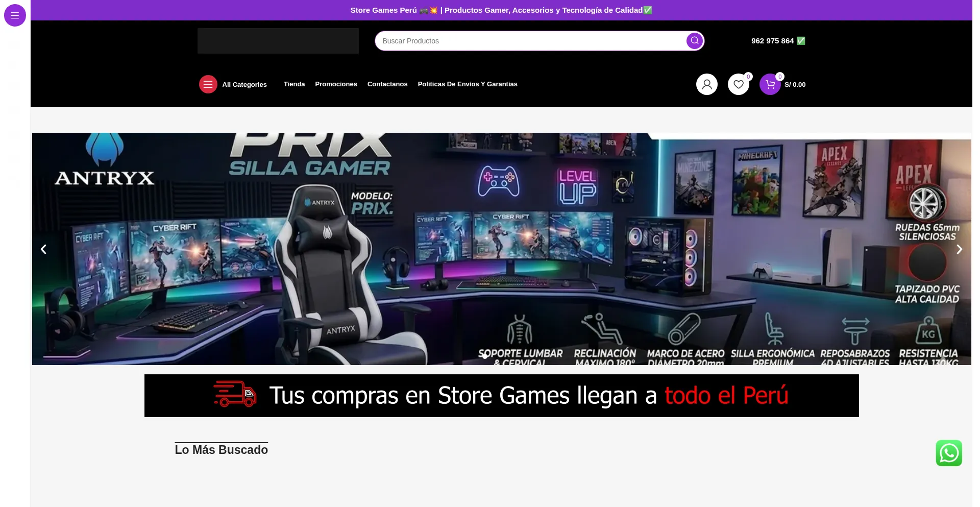
Task: Open Politicas De Envios Y Garantias
Action: point(468,84)
